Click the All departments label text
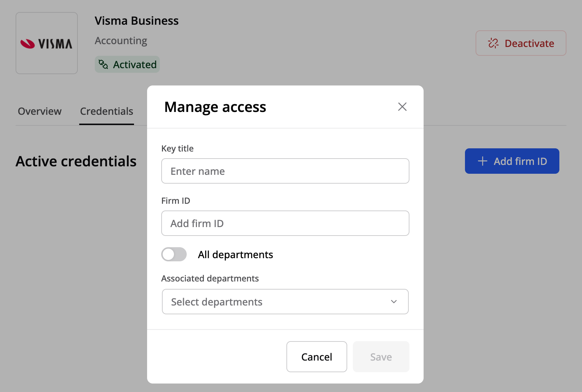 click(235, 255)
